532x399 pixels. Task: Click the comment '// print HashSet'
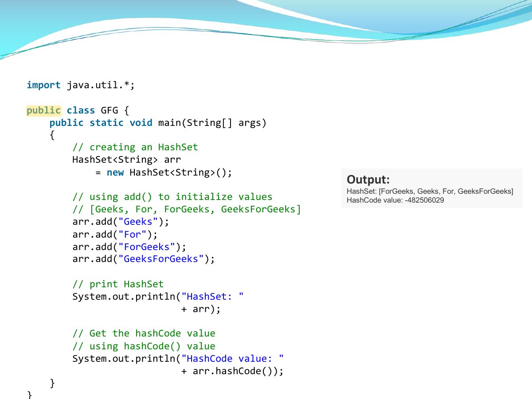click(118, 284)
